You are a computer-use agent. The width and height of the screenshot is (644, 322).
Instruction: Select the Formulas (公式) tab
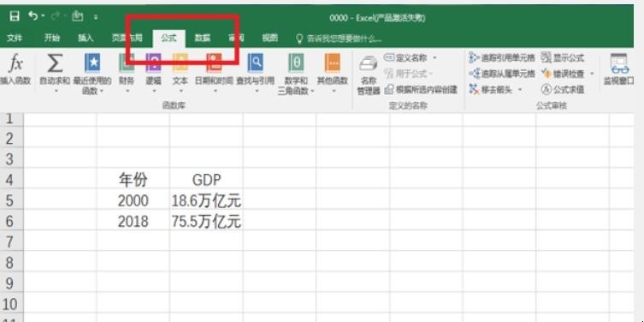point(168,39)
